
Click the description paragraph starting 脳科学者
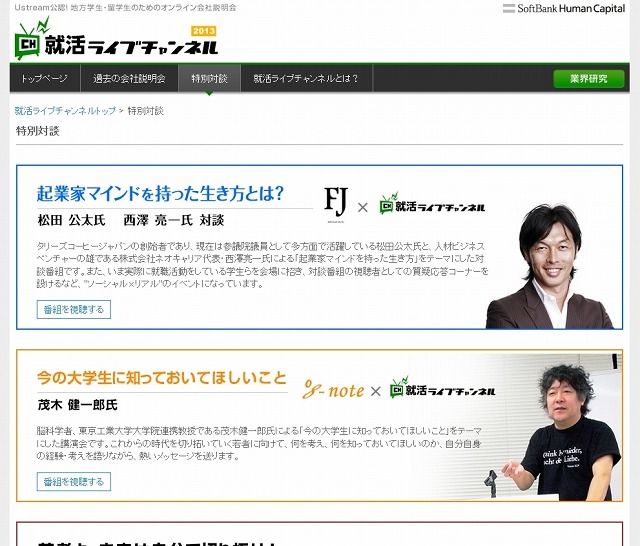pyautogui.click(x=259, y=443)
